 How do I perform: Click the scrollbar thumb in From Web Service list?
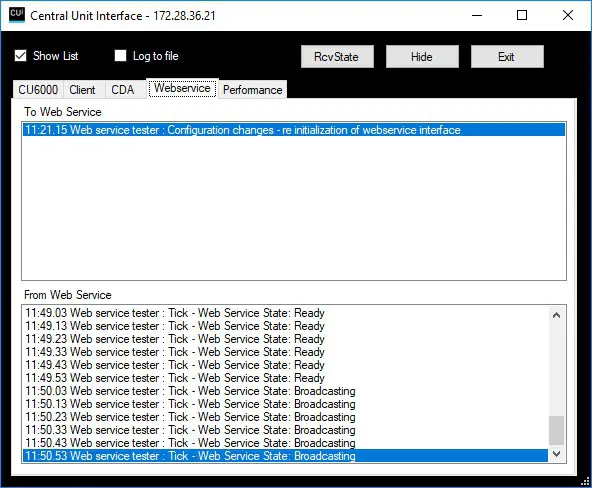[x=557, y=430]
